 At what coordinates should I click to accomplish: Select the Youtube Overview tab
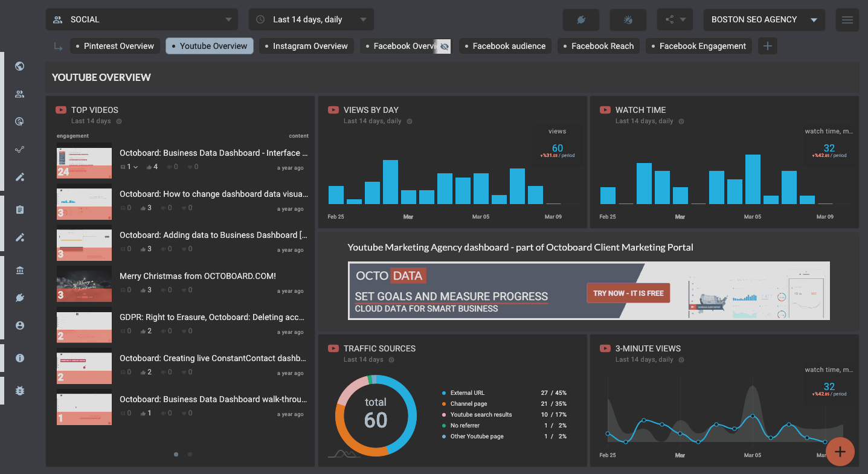point(210,46)
